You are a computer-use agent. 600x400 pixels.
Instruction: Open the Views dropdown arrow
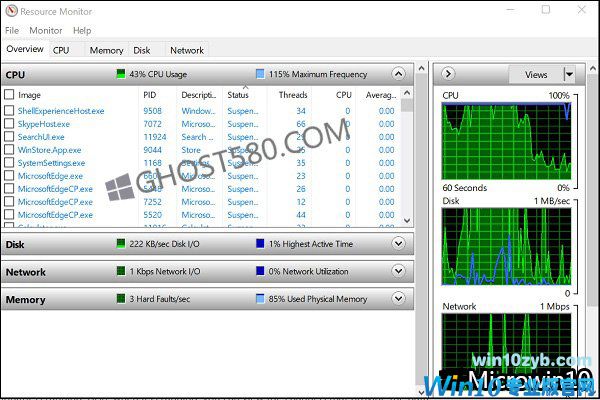569,74
